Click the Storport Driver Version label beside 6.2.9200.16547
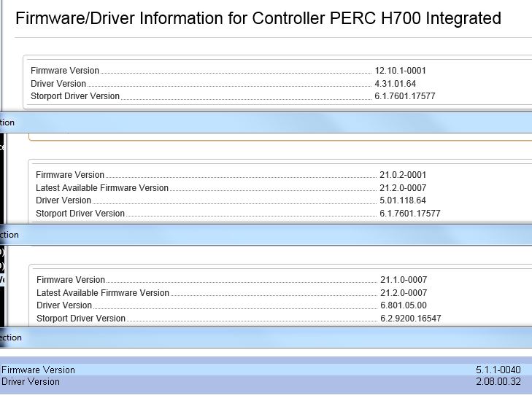532x398 pixels. 81,319
